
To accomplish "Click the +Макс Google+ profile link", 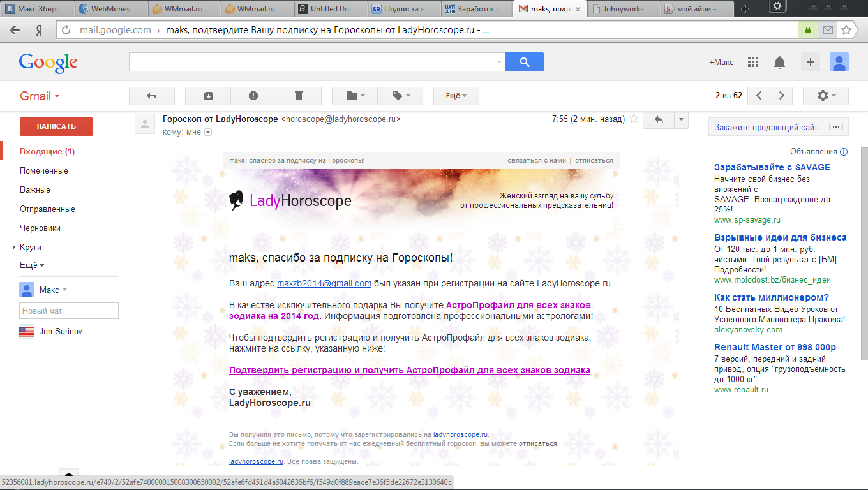I will pos(721,62).
